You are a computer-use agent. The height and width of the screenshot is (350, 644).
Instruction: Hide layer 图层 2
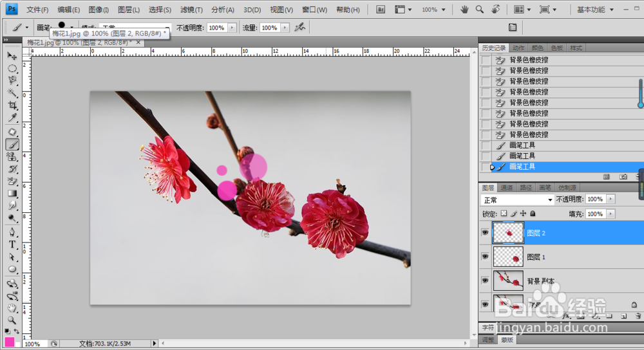[x=485, y=233]
